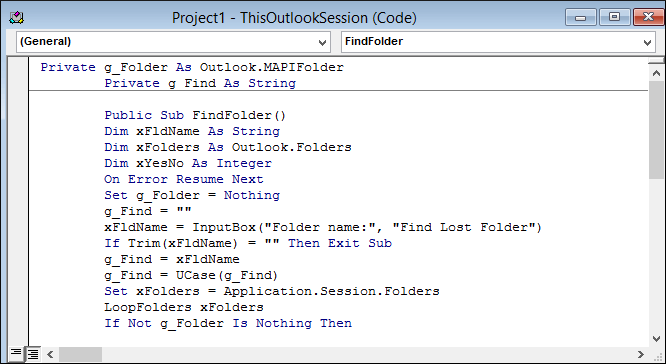
Task: Switch to Full Module View button
Action: (x=32, y=353)
